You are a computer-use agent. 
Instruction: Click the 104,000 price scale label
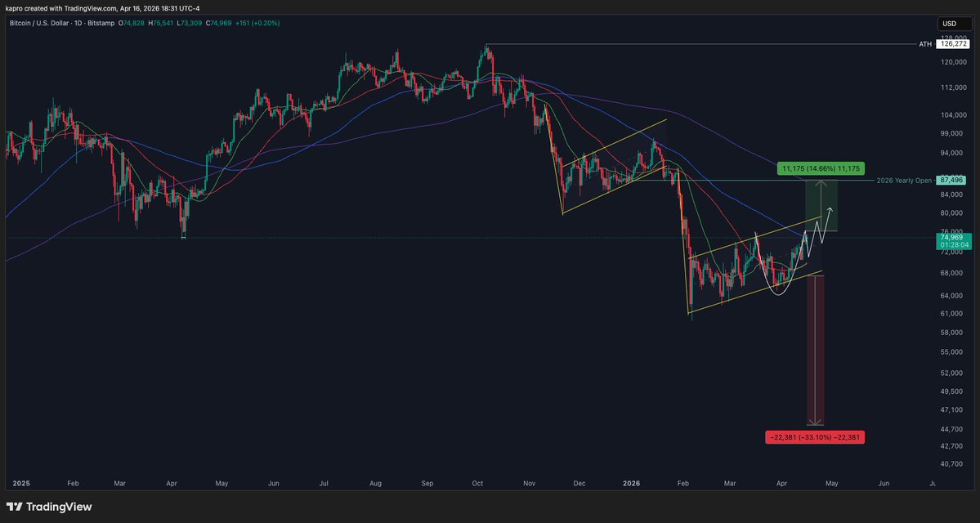[x=951, y=114]
